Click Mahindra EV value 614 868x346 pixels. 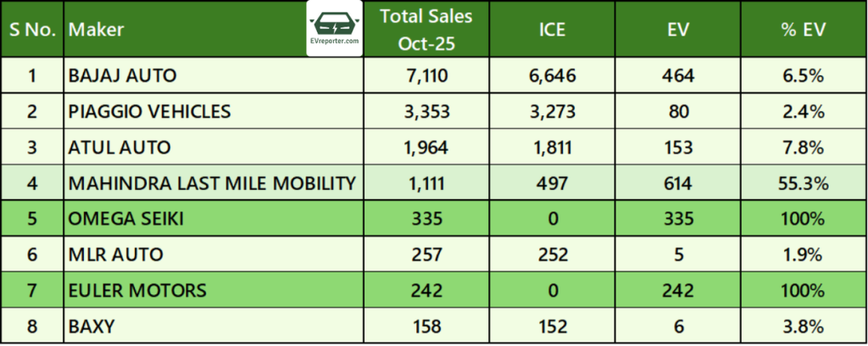click(679, 183)
